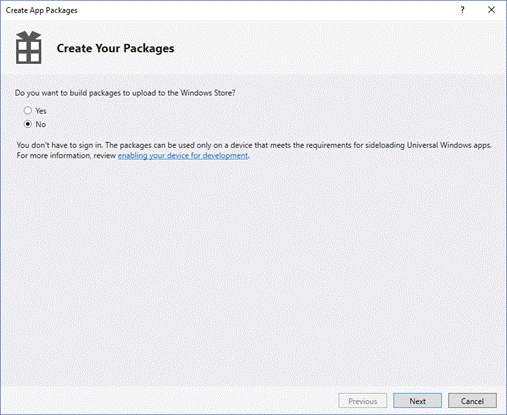The image size is (507, 415).
Task: Go back with the Previous button
Action: [363, 401]
